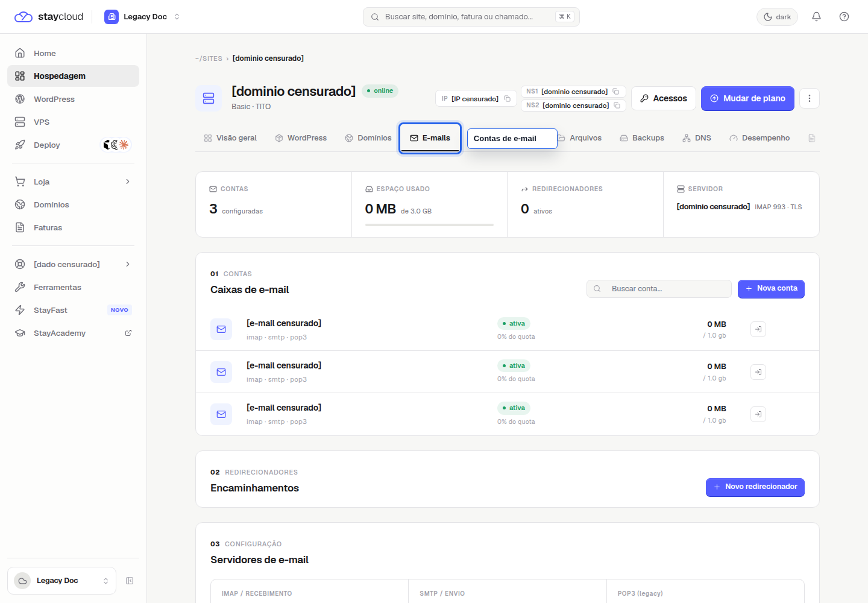Click the second account's envelope icon
Image resolution: width=868 pixels, height=603 pixels.
[221, 372]
